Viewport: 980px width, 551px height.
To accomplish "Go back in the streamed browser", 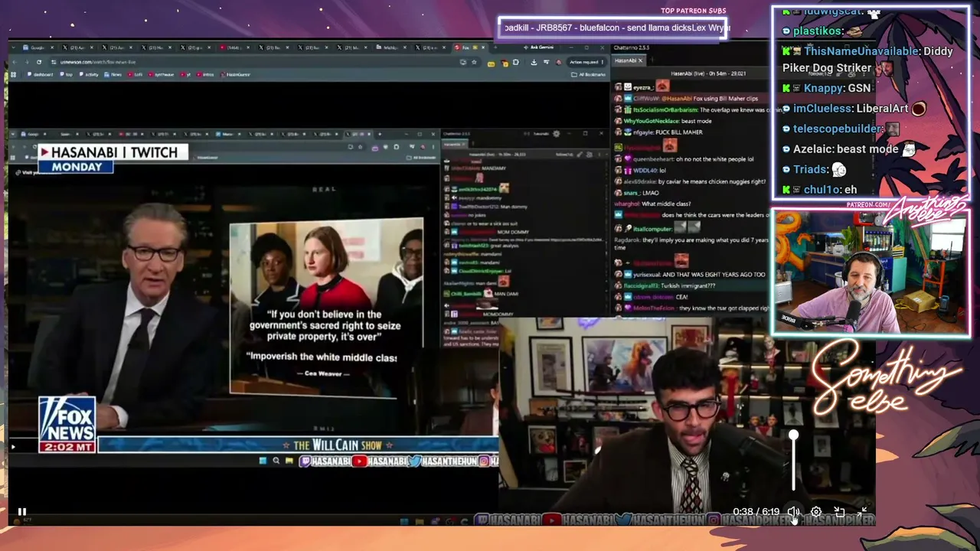I will (x=16, y=61).
